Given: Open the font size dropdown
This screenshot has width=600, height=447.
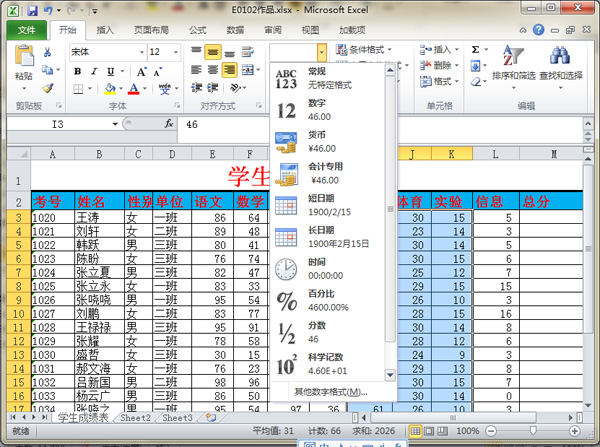Looking at the screenshot, I should tap(176, 52).
